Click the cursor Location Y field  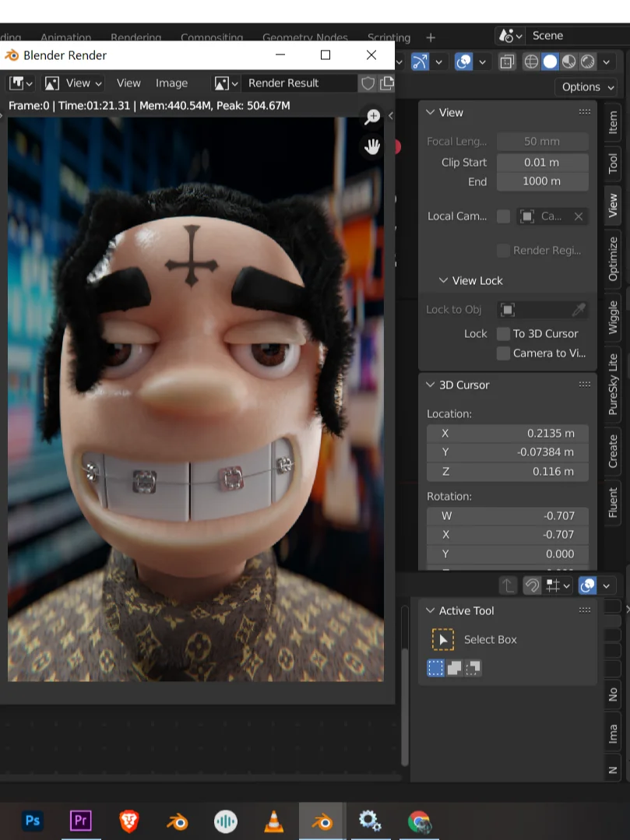(x=507, y=452)
